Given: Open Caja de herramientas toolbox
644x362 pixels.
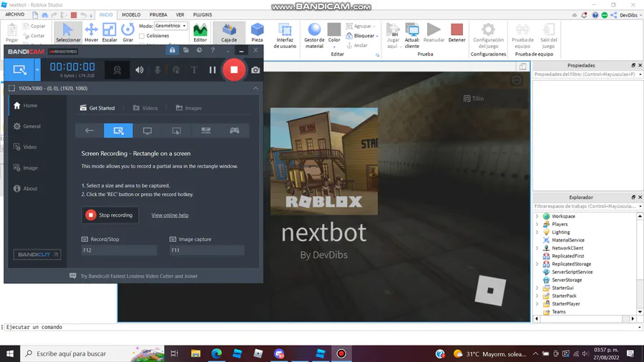Looking at the screenshot, I should 229,32.
